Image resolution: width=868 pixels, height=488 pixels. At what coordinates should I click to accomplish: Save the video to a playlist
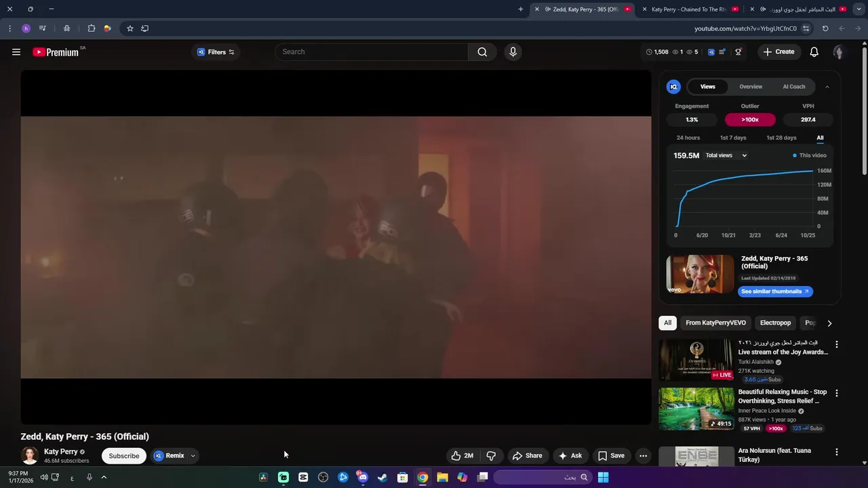(x=611, y=456)
